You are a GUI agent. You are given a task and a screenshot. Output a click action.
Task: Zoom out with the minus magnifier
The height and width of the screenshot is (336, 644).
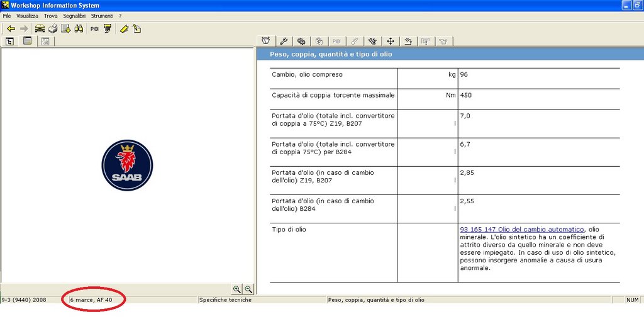coord(248,289)
